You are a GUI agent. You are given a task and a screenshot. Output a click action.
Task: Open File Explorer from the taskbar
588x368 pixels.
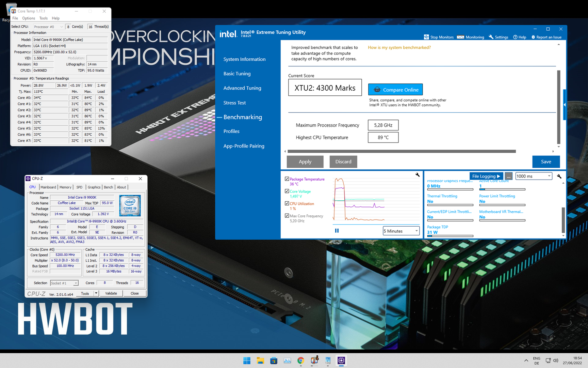[x=260, y=361]
